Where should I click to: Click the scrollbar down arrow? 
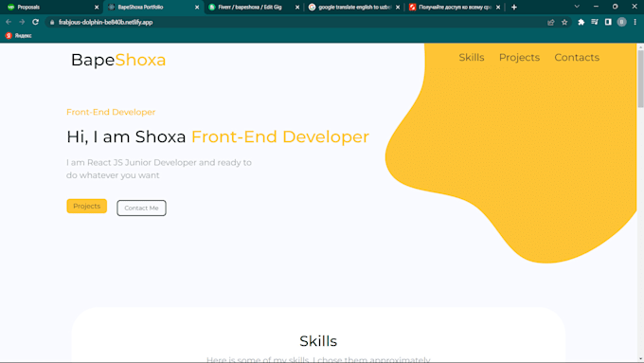click(640, 359)
